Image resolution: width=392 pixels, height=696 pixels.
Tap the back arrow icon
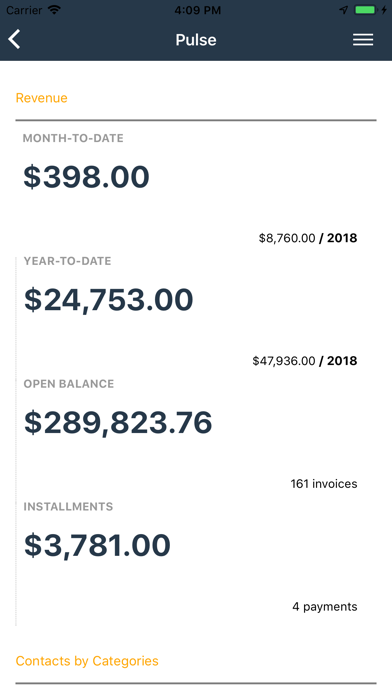14,40
